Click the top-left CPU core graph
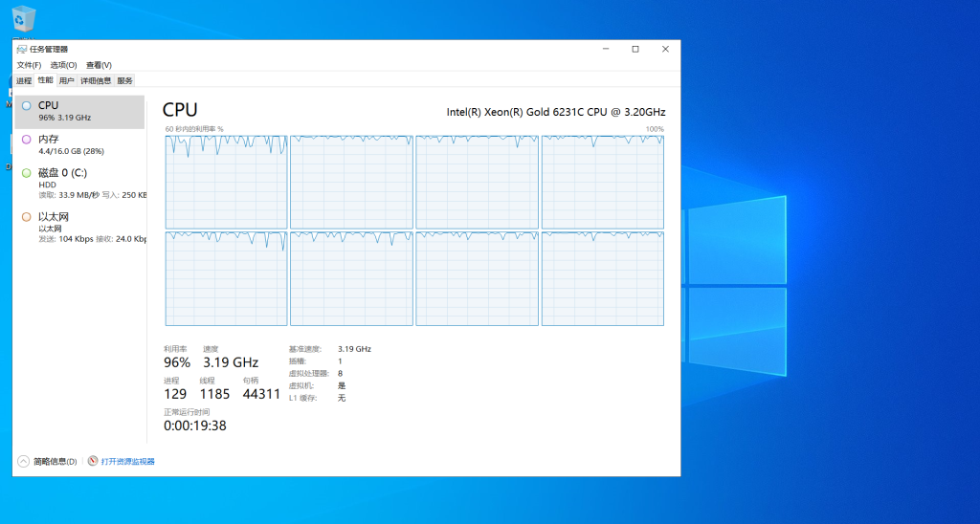Image resolution: width=980 pixels, height=524 pixels. point(226,182)
